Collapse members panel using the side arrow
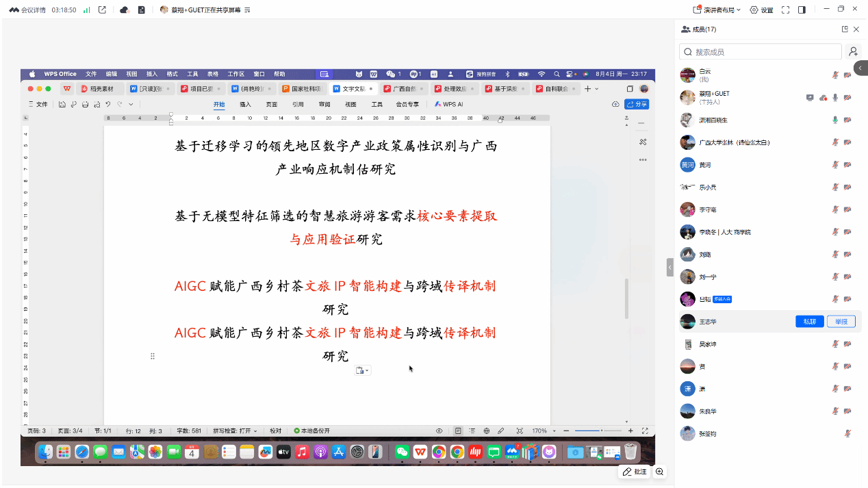 670,268
